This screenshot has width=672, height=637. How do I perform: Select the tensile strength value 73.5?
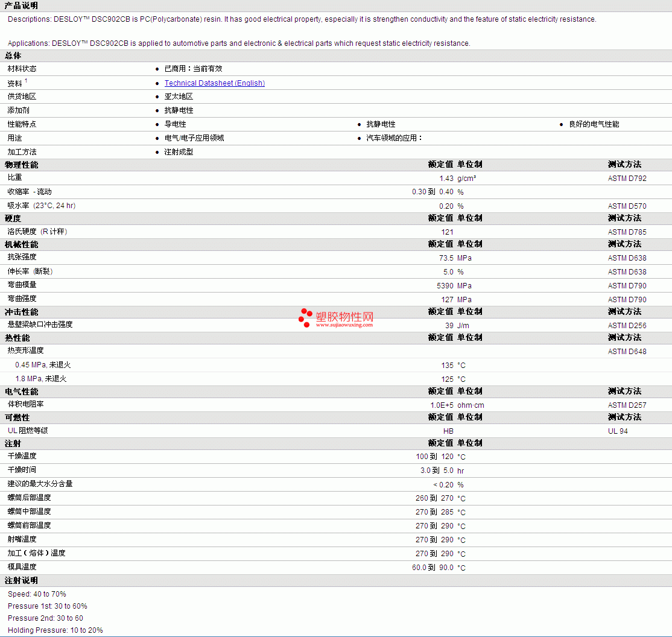pyautogui.click(x=446, y=258)
